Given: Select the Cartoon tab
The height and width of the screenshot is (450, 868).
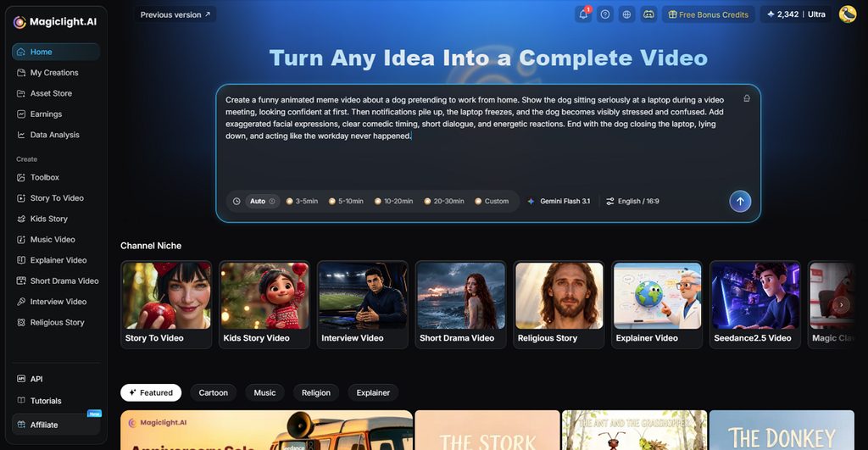Looking at the screenshot, I should pyautogui.click(x=213, y=392).
